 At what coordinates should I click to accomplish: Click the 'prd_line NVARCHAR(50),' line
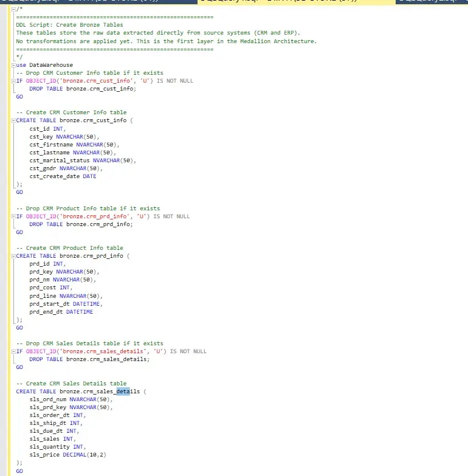[66, 296]
